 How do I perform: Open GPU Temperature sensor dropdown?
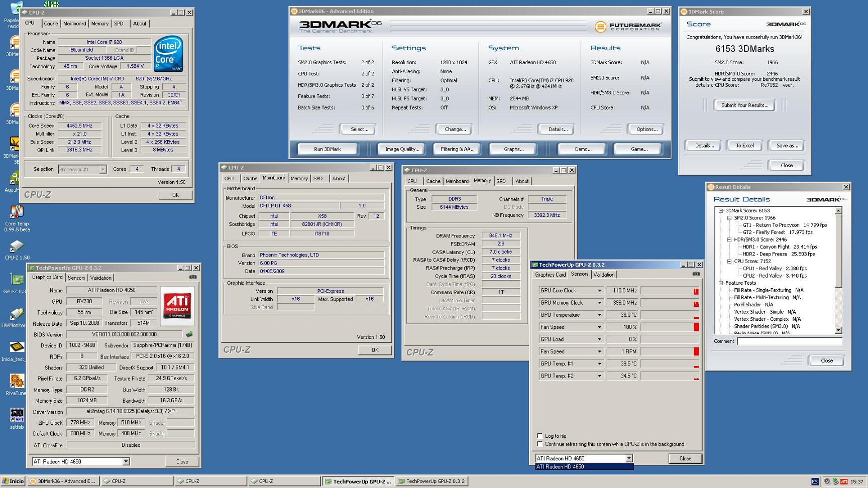[x=599, y=315]
